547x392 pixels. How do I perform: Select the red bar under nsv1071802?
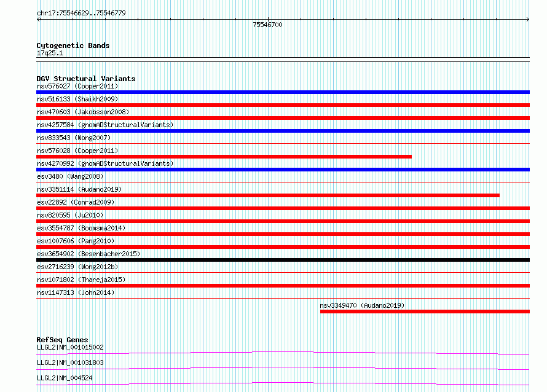pyautogui.click(x=283, y=286)
